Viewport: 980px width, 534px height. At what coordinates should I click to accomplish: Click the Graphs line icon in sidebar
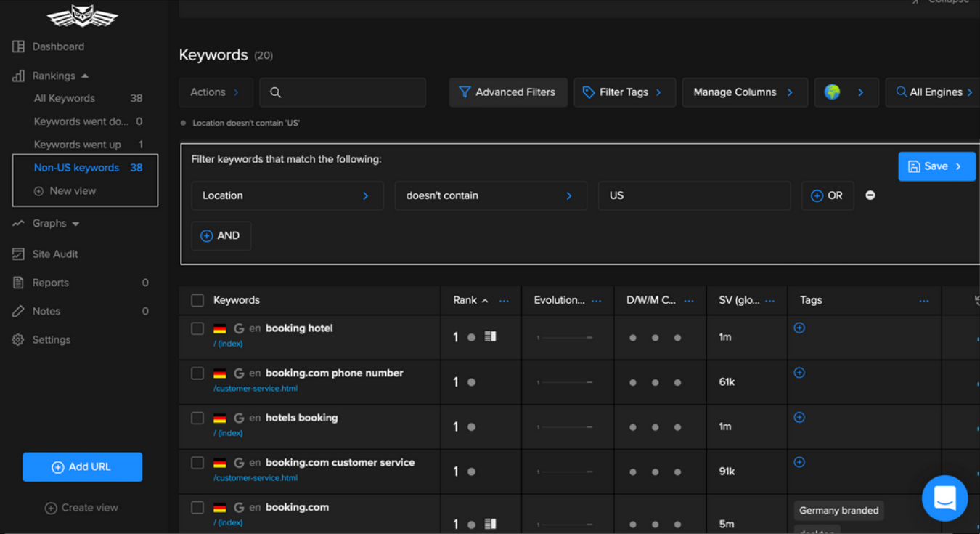[x=19, y=224]
